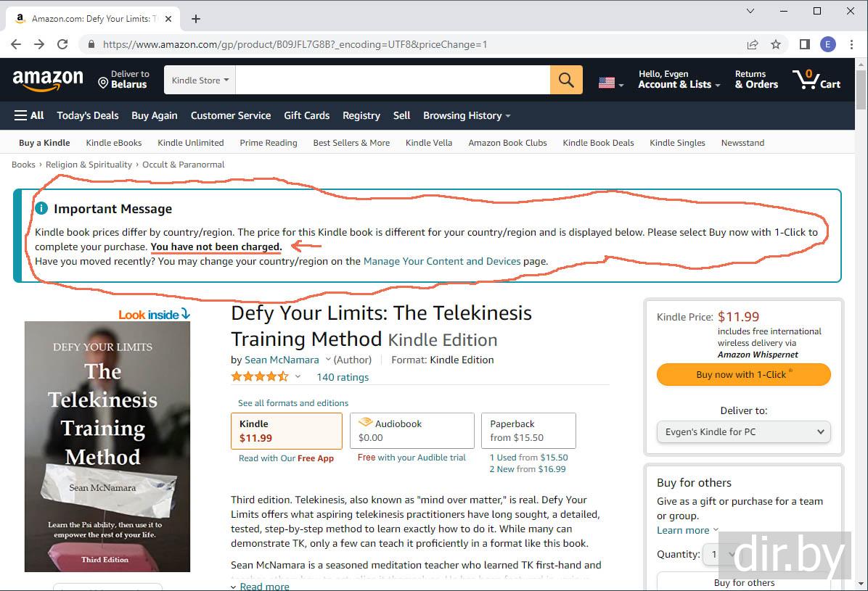Select the Kindle $11.99 format option
This screenshot has width=868, height=591.
coord(286,431)
